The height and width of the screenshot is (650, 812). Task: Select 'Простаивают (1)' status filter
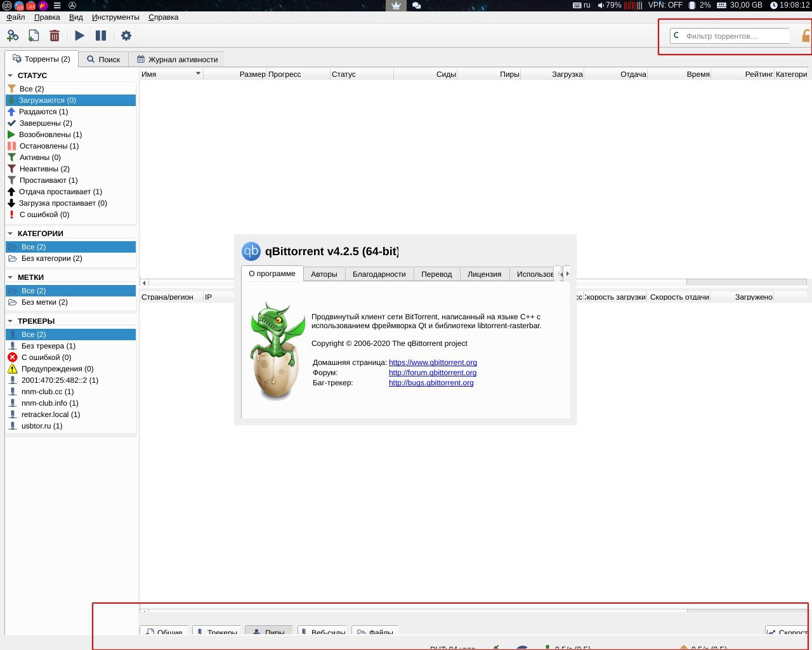point(70,180)
